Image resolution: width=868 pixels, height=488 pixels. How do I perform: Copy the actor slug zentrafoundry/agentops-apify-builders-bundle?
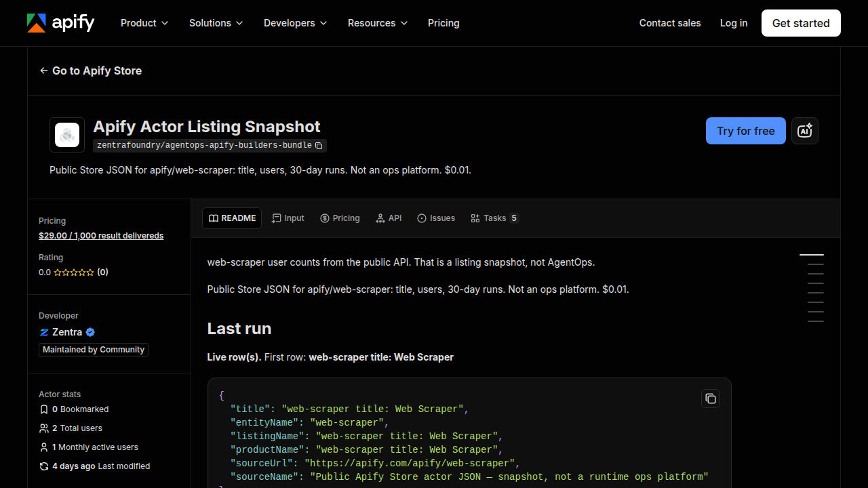coord(319,146)
